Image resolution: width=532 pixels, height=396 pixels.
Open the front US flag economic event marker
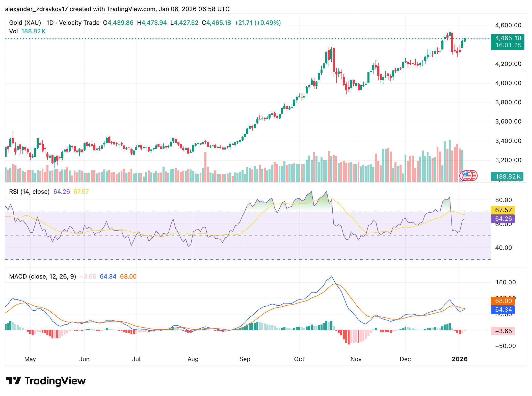467,176
